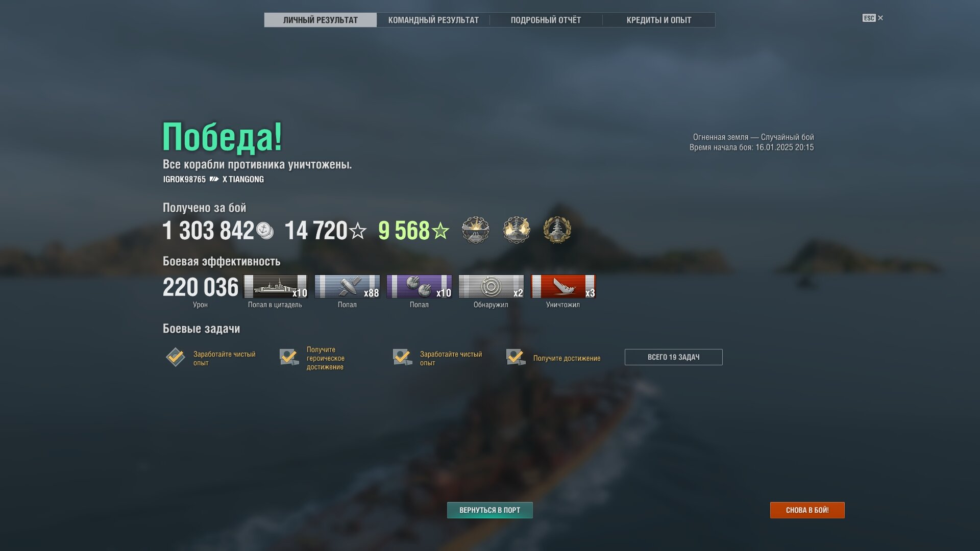The image size is (980, 551).
Task: Click the heroic achievement task checkmark
Action: pyautogui.click(x=289, y=357)
